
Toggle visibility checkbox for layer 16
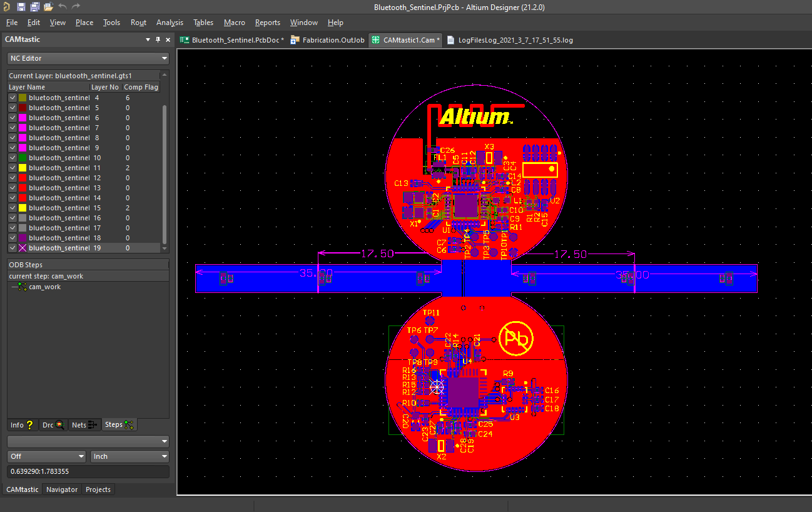click(x=13, y=218)
